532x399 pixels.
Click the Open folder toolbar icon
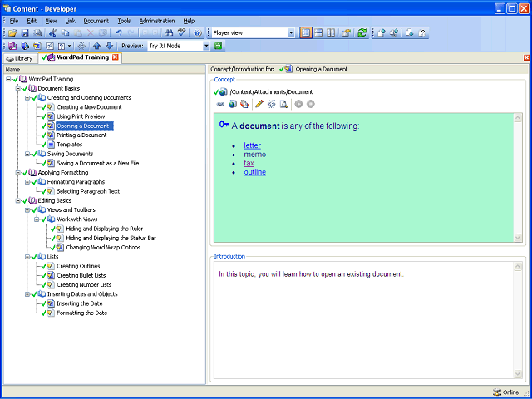[12, 33]
